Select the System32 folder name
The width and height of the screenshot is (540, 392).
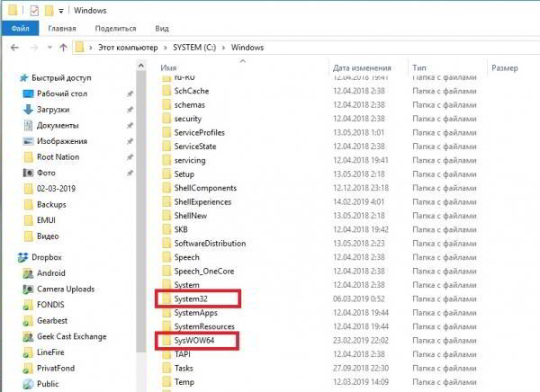coord(191,298)
